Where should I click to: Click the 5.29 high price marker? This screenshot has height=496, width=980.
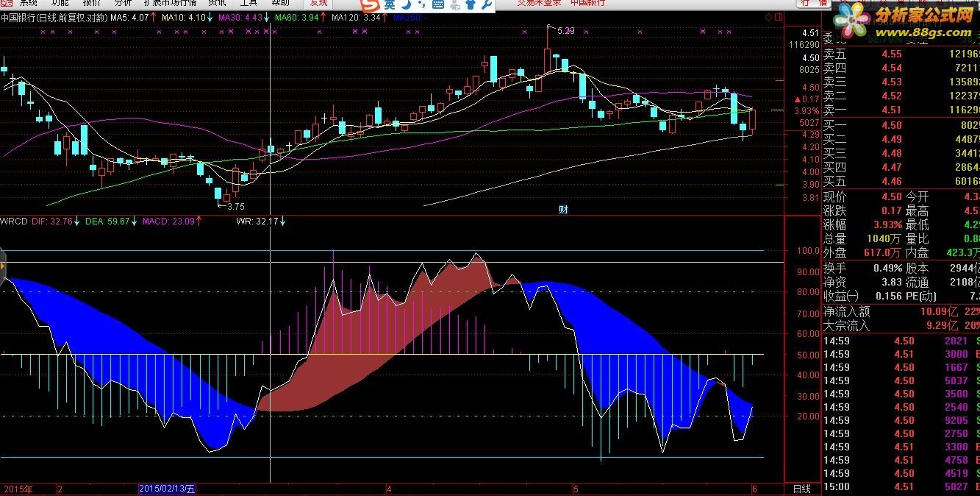(x=565, y=31)
